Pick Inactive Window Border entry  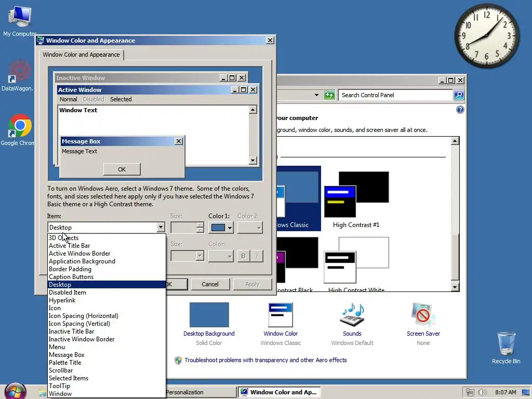click(x=107, y=339)
